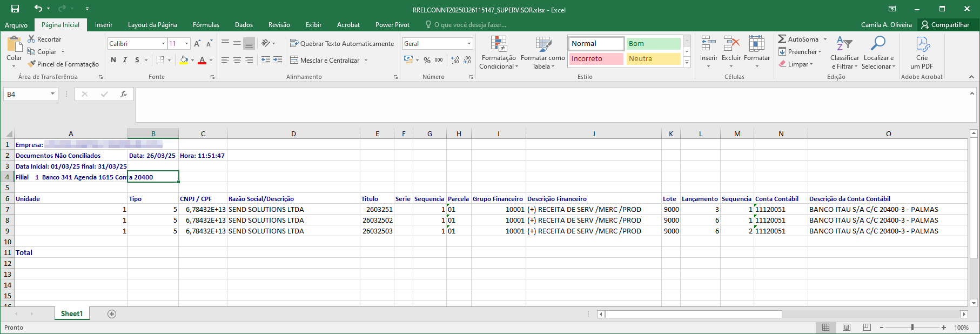Increase indent in cell

(x=278, y=60)
